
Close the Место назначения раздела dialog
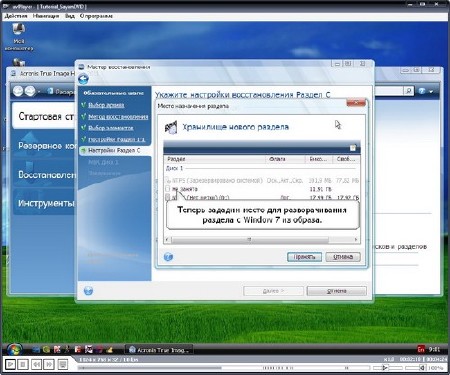[356, 102]
